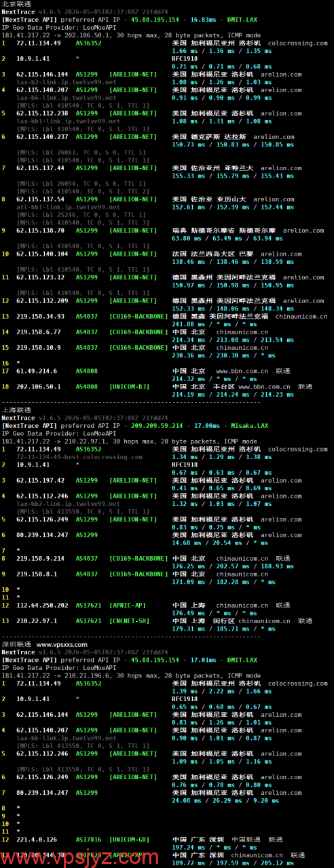The width and height of the screenshot is (334, 868).
Task: Click the 'AS17816' number
Action: pyautogui.click(x=88, y=840)
